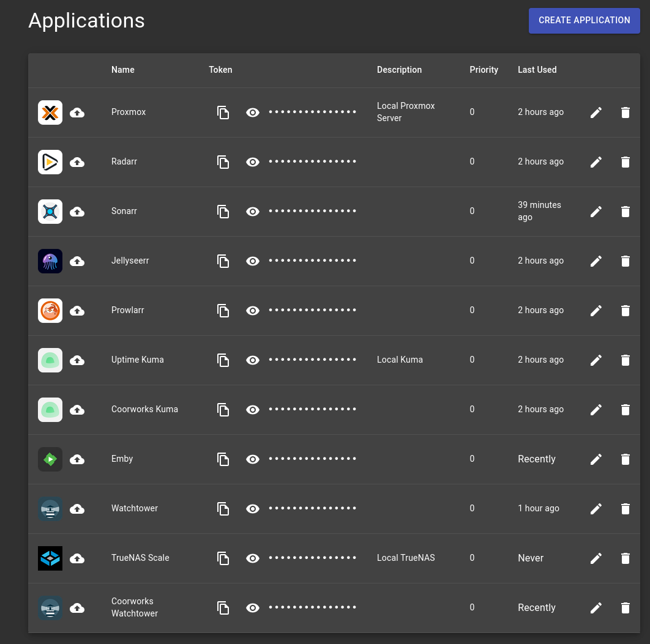
Task: Copy the Jellyseerr token
Action: point(223,261)
